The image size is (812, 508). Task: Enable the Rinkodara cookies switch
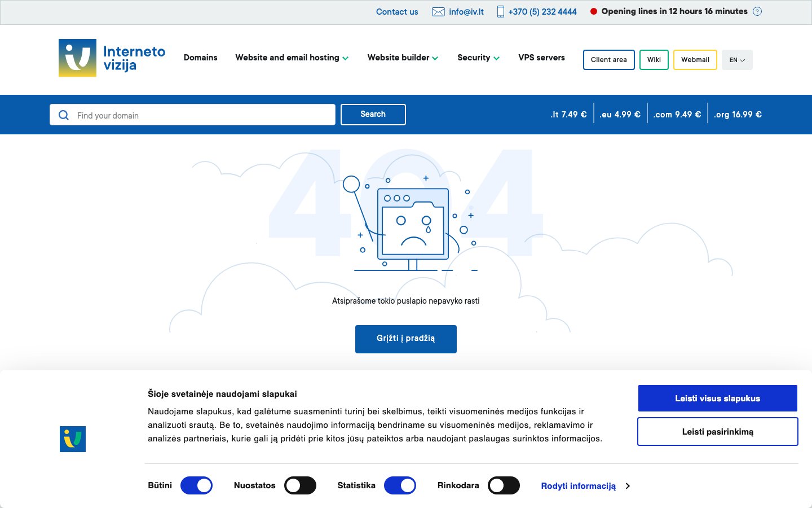coord(504,485)
